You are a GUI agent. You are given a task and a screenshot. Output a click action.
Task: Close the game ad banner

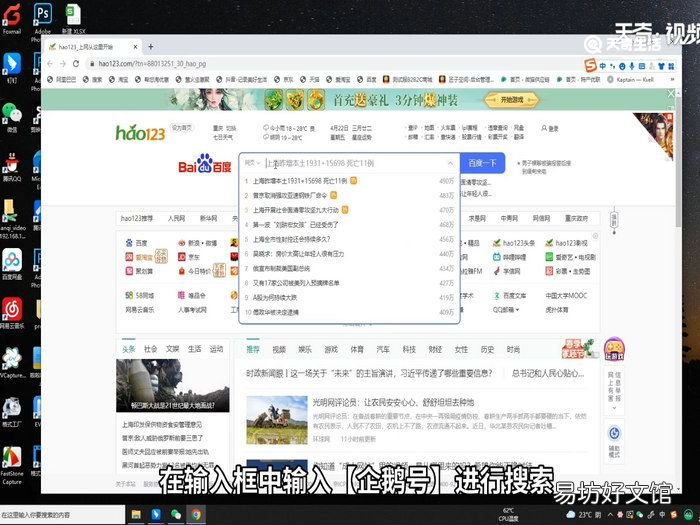point(671,93)
